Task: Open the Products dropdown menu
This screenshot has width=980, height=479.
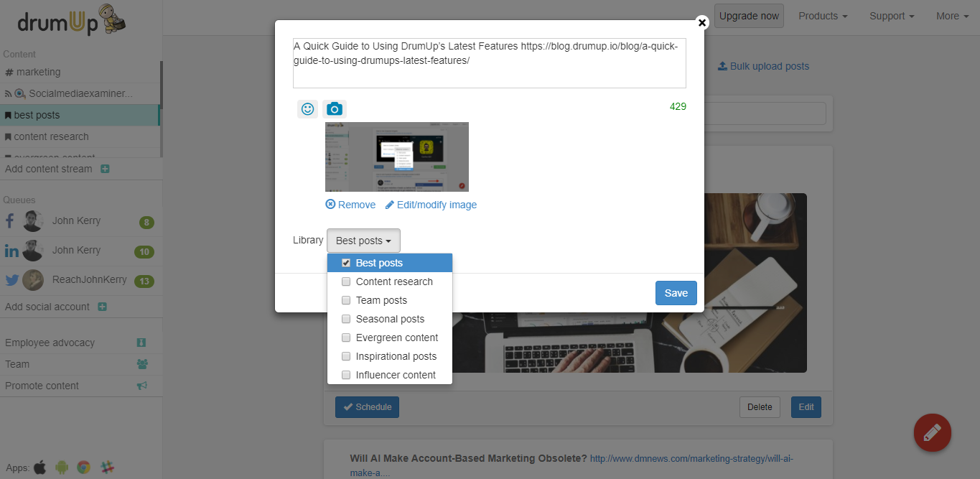Action: coord(823,16)
